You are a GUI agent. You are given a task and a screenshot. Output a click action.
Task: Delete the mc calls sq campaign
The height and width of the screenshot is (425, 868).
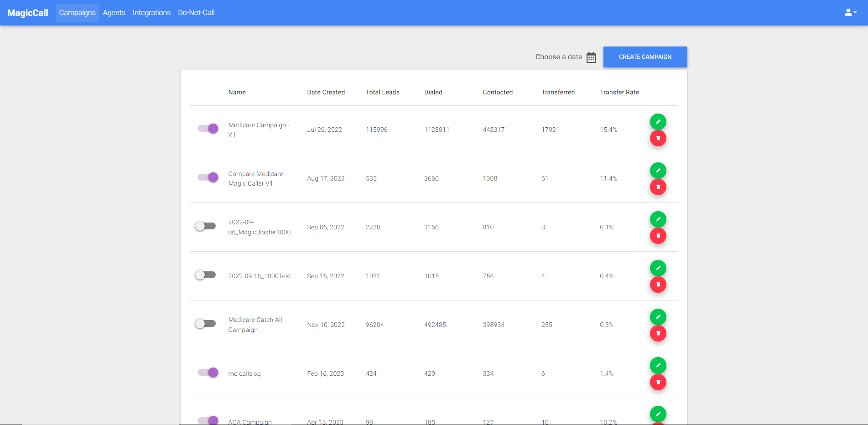658,382
